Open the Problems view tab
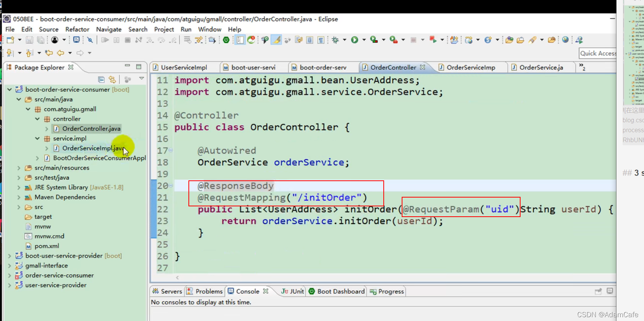Viewport: 644px width, 321px height. tap(204, 291)
